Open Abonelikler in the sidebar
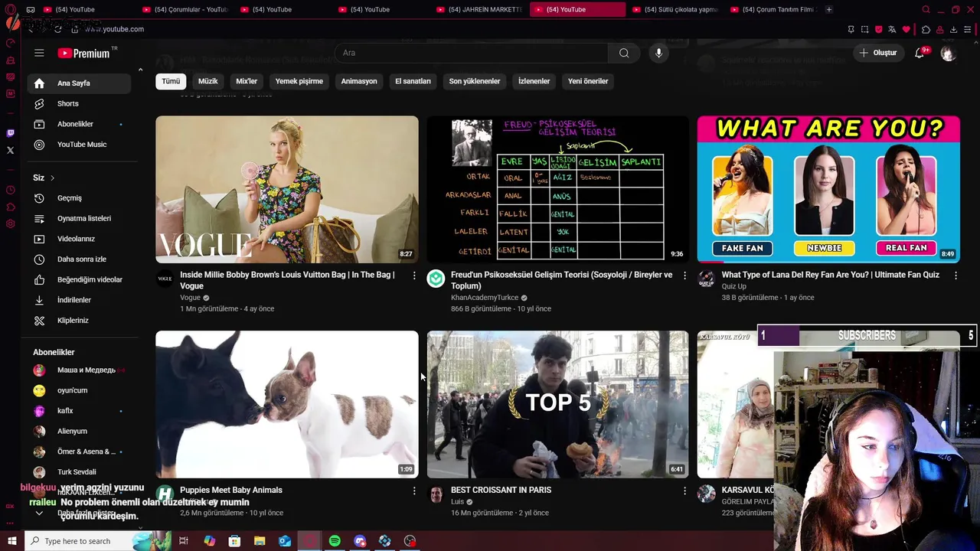This screenshot has width=980, height=551. (x=79, y=124)
